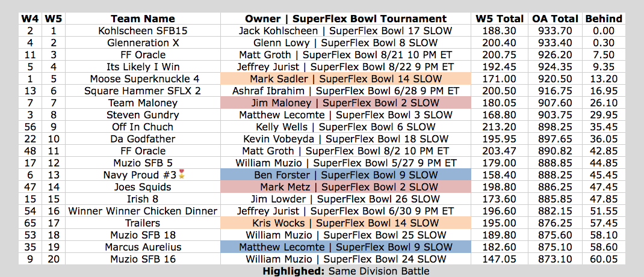Click the W5 Total column header
Image resolution: width=644 pixels, height=277 pixels.
tap(500, 19)
